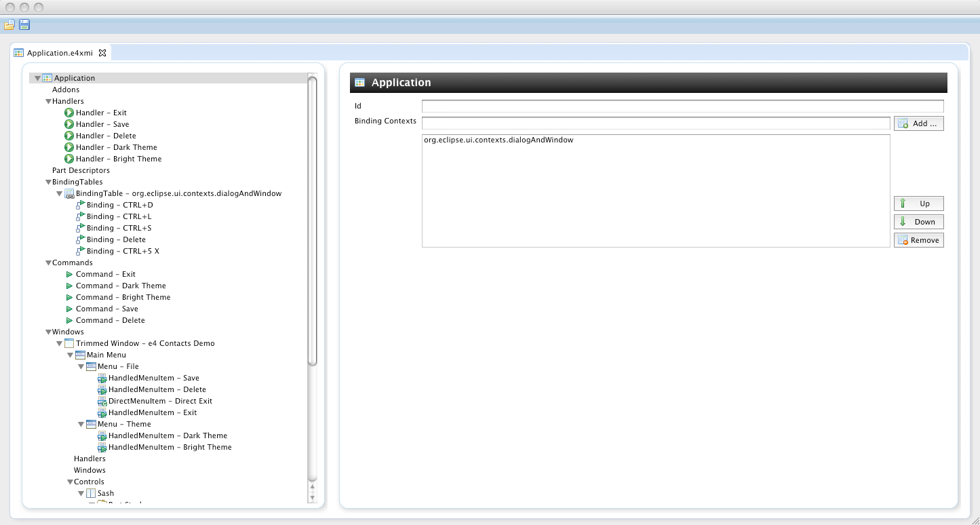Collapse the Menu – File node

pyautogui.click(x=81, y=366)
